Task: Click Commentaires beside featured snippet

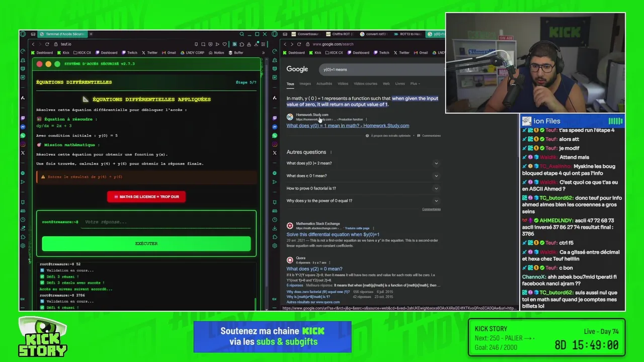Action: 431,136
